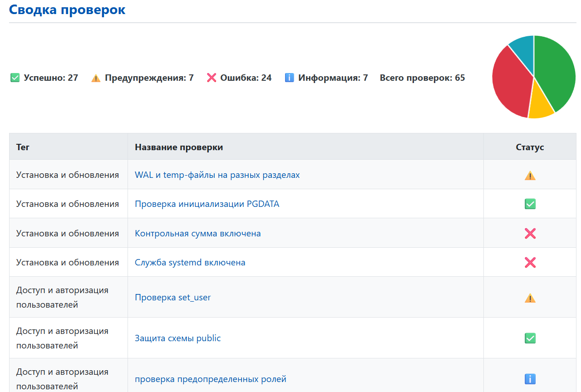Click the Установка и обновления tag in the Контрольная сумма row
The width and height of the screenshot is (581, 392).
tap(68, 233)
